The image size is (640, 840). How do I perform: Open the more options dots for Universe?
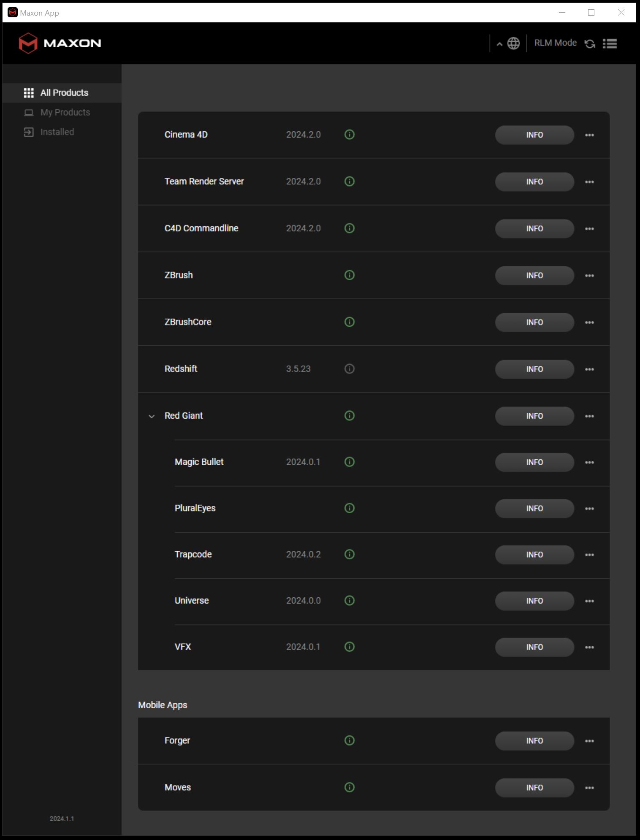point(590,601)
